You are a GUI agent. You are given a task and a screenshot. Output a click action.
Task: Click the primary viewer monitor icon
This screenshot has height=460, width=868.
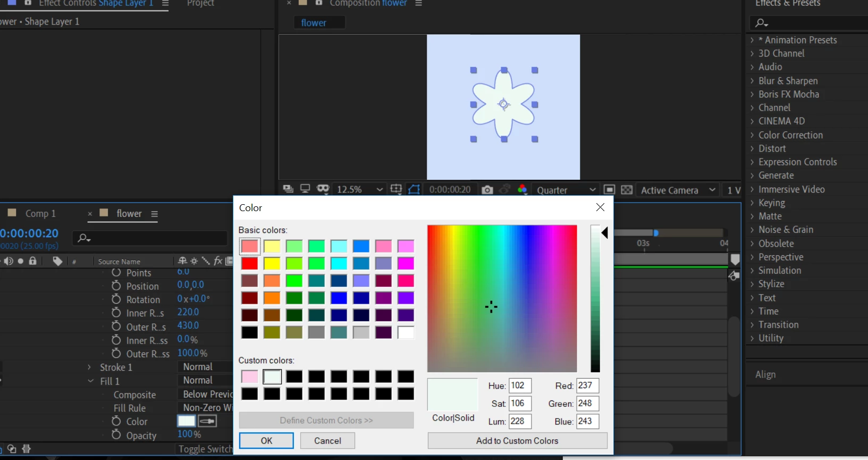point(305,189)
